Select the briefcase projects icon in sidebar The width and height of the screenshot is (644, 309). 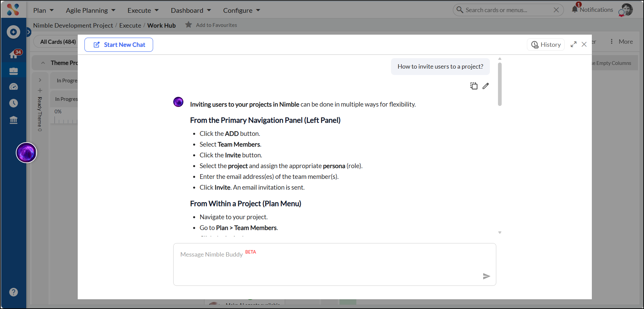click(13, 71)
